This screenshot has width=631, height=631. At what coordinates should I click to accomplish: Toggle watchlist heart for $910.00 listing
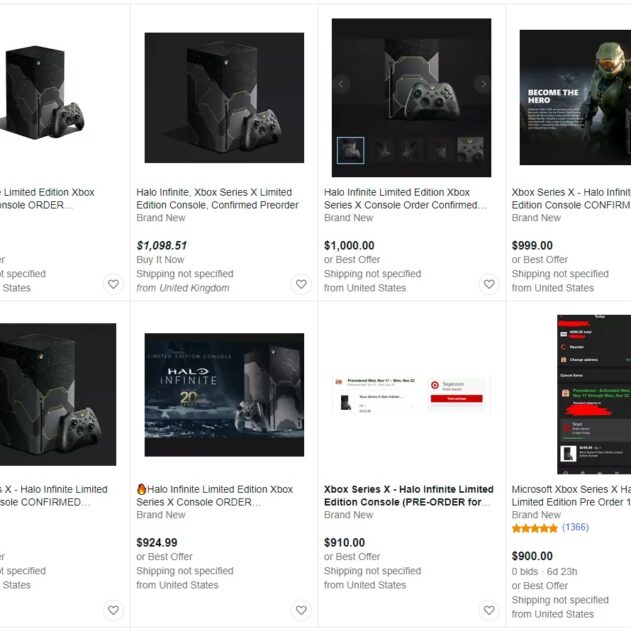point(489,610)
